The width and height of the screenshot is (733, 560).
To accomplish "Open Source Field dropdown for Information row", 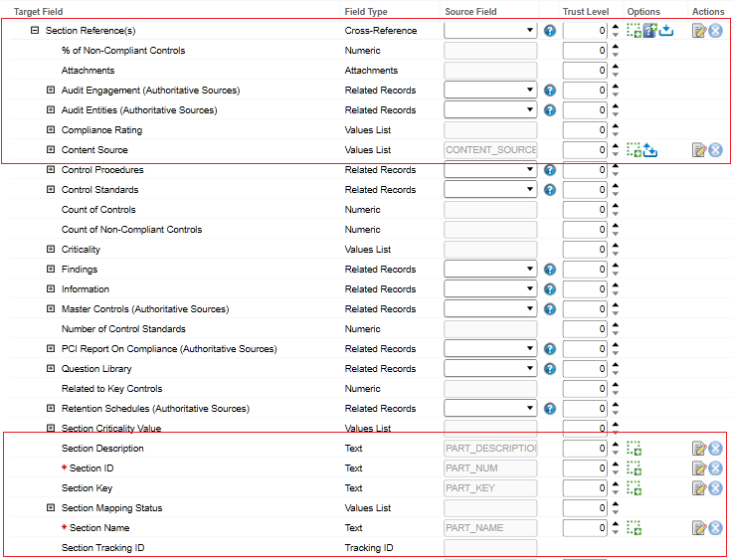I will pyautogui.click(x=490, y=289).
